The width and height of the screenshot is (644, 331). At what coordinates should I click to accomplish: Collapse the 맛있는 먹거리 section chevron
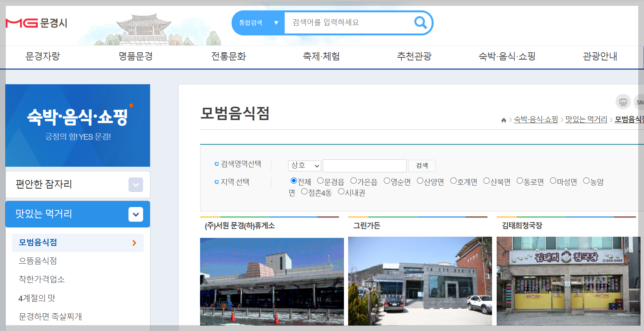(x=136, y=214)
